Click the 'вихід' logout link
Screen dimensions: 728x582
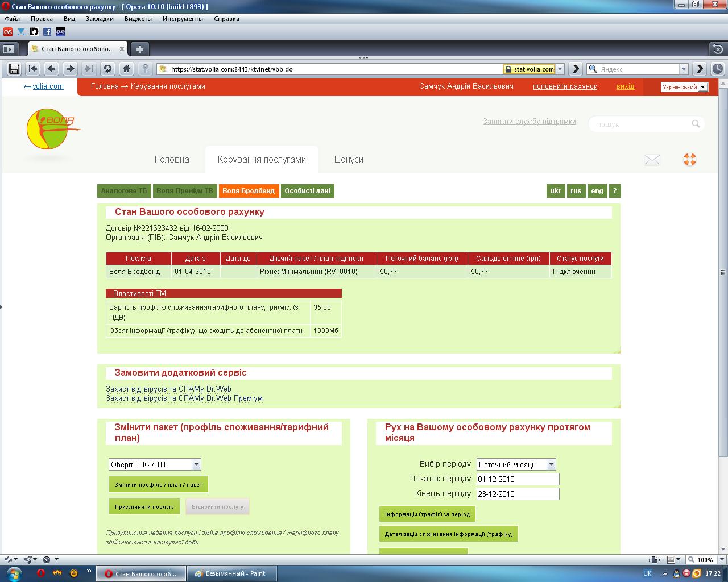tap(625, 86)
